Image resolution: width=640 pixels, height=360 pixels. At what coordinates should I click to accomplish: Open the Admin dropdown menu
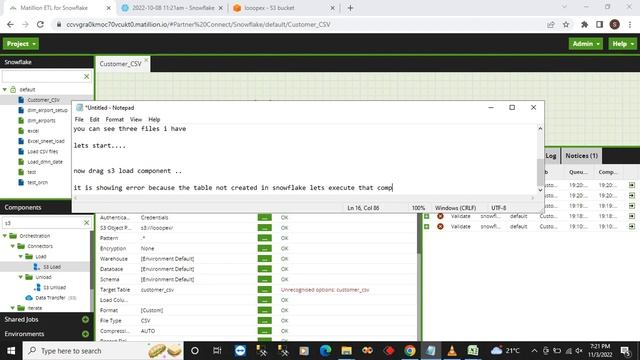tap(586, 44)
